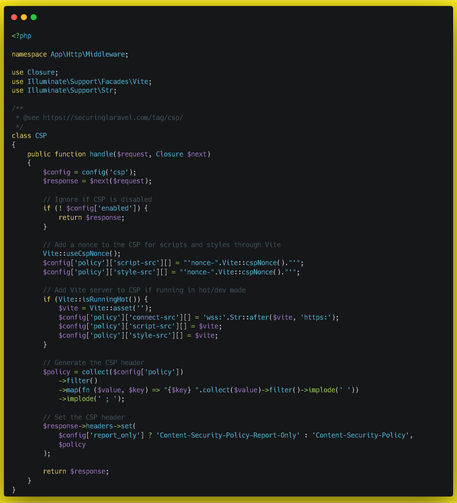
Task: Click the $policy = collect($config['policy']) line
Action: point(113,372)
